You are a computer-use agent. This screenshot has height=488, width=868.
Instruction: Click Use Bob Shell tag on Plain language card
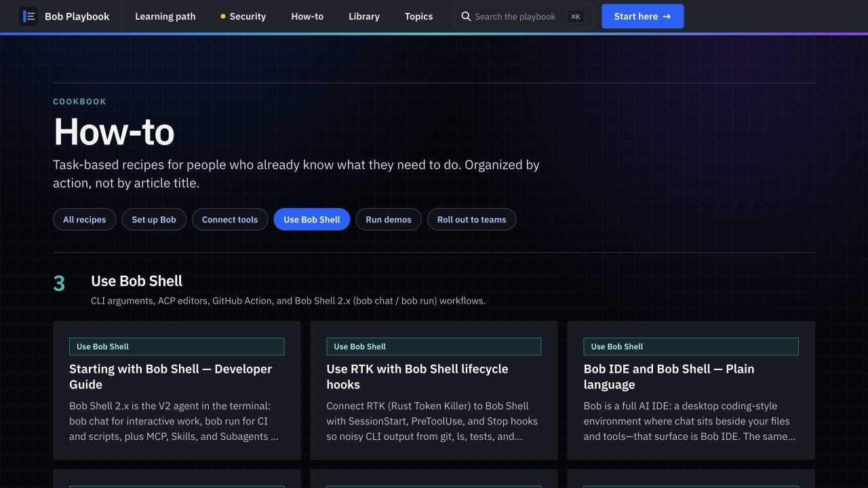(x=691, y=346)
